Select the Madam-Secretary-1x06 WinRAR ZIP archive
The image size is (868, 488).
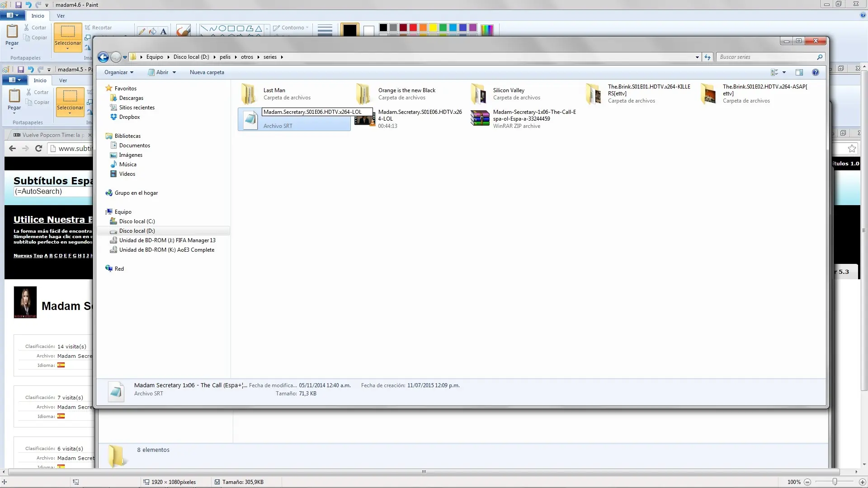(523, 119)
